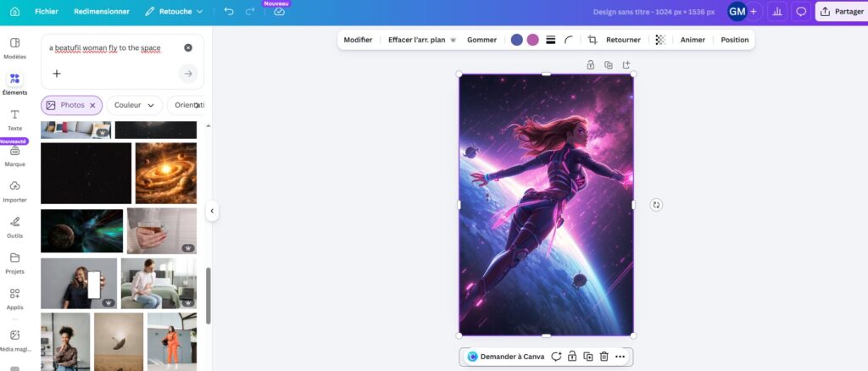Click the rotate handle beside the image

coord(656,205)
